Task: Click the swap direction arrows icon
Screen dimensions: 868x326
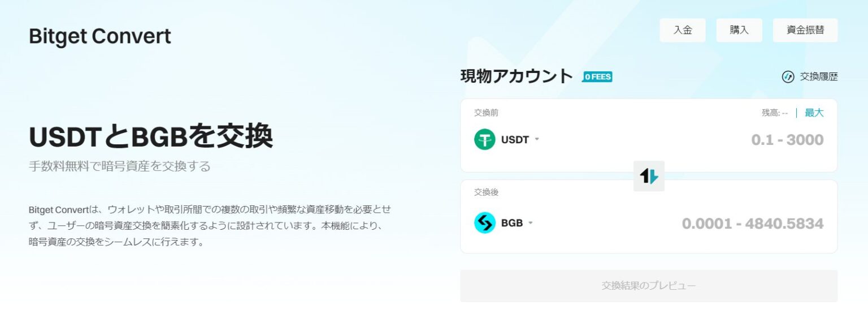Action: tap(649, 177)
